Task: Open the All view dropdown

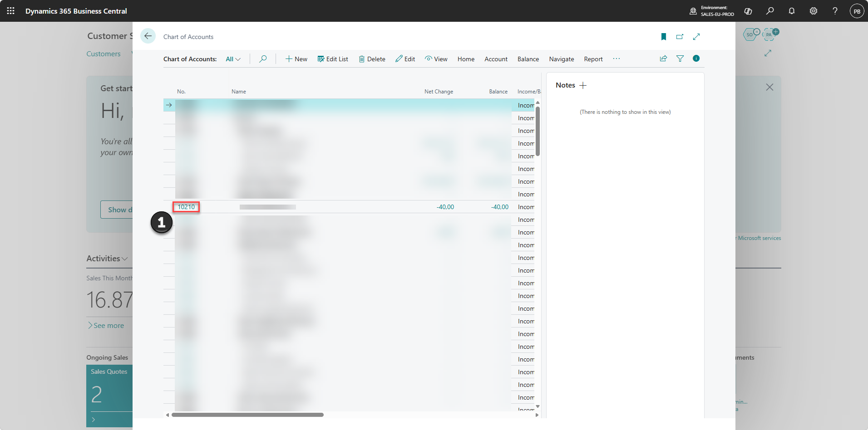Action: (x=233, y=59)
